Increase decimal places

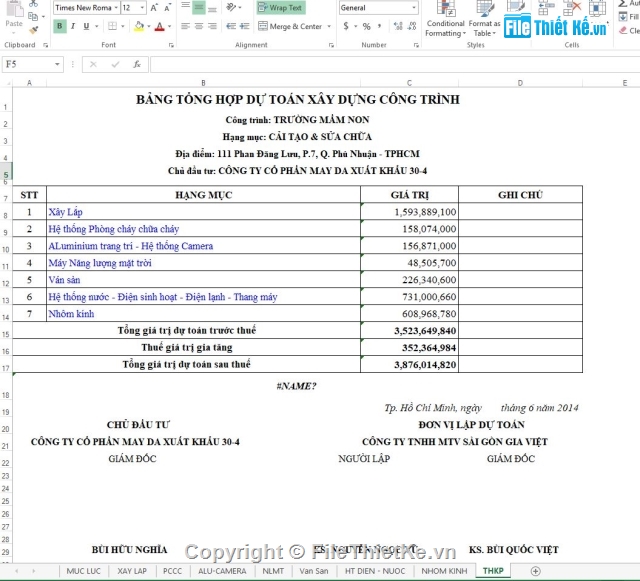pos(398,26)
